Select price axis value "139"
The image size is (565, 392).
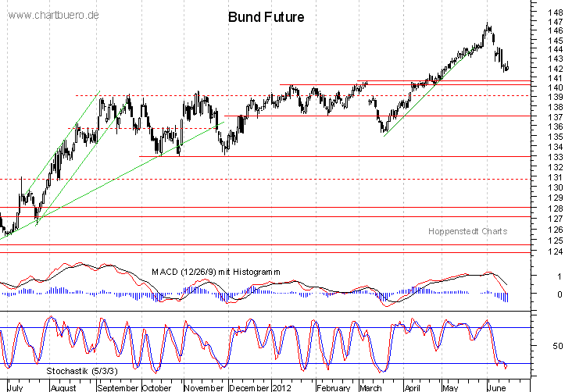point(555,97)
